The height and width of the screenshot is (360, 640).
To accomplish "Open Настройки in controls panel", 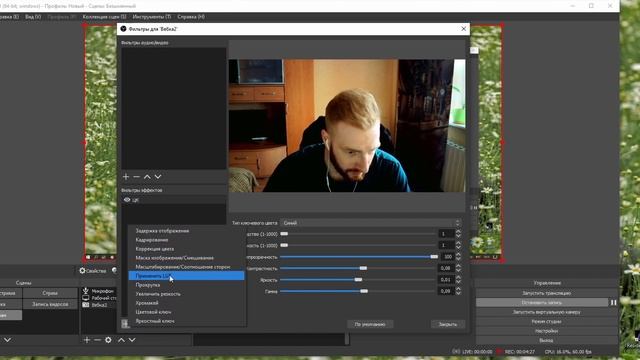I will coord(547,331).
